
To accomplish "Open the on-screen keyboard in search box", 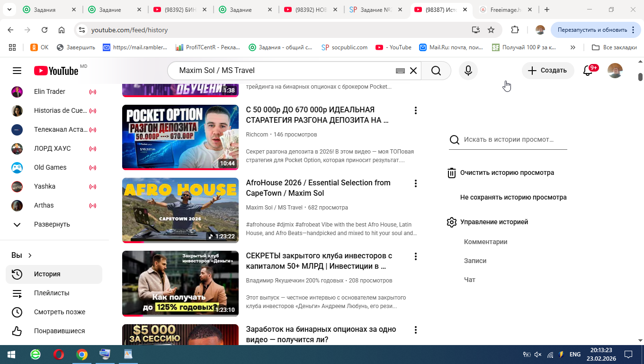I will [x=400, y=71].
